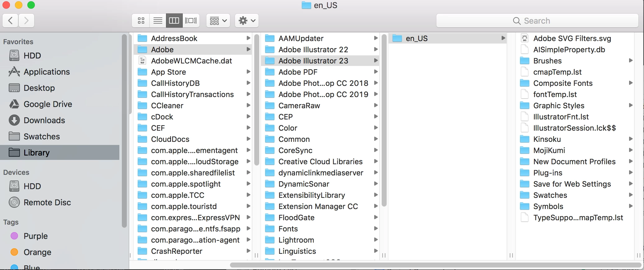644x270 pixels.
Task: Expand the Swatches folder arrow in en_US
Action: [x=631, y=195]
